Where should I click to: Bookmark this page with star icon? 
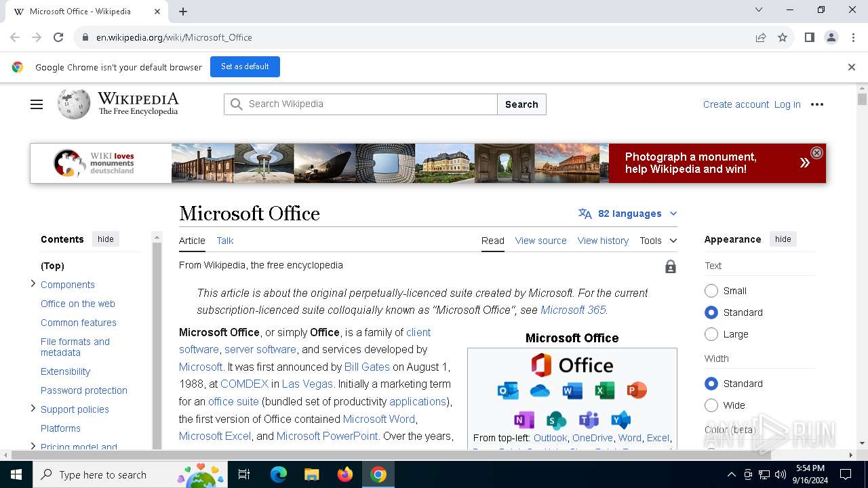click(x=783, y=37)
